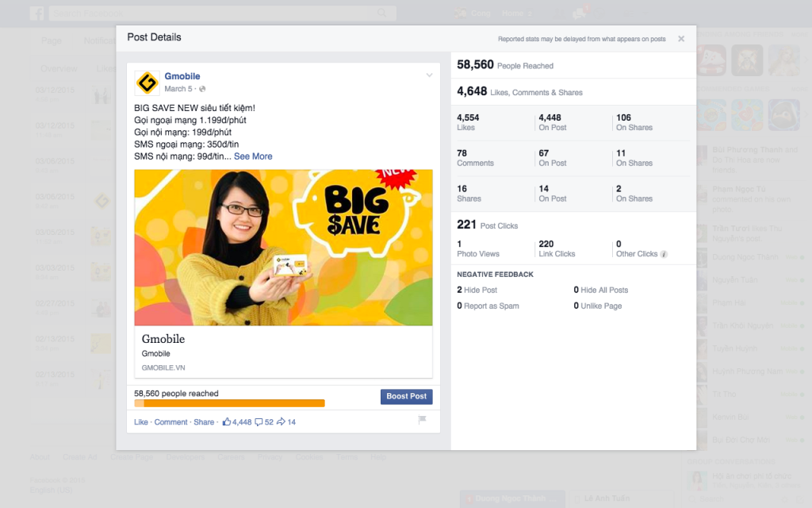This screenshot has height=508, width=812.
Task: Select the 0 Hide All Posts entry
Action: click(601, 290)
